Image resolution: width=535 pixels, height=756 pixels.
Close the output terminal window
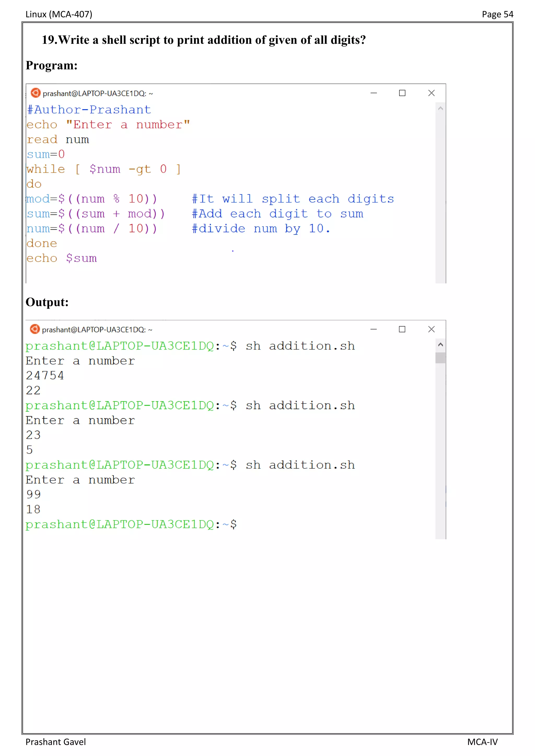pyautogui.click(x=431, y=329)
